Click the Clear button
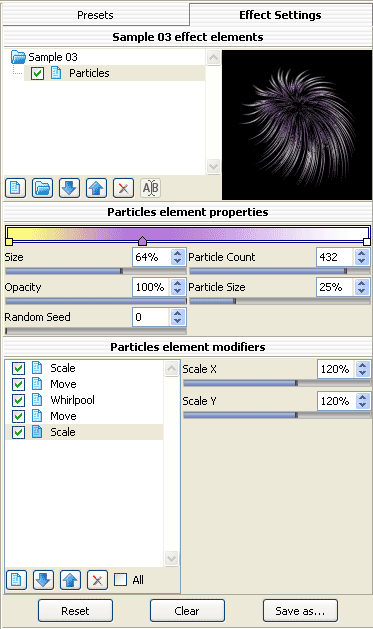 pos(187,611)
